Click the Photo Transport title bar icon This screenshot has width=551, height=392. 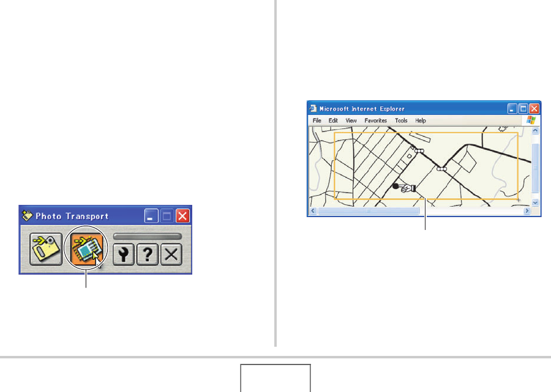click(27, 215)
